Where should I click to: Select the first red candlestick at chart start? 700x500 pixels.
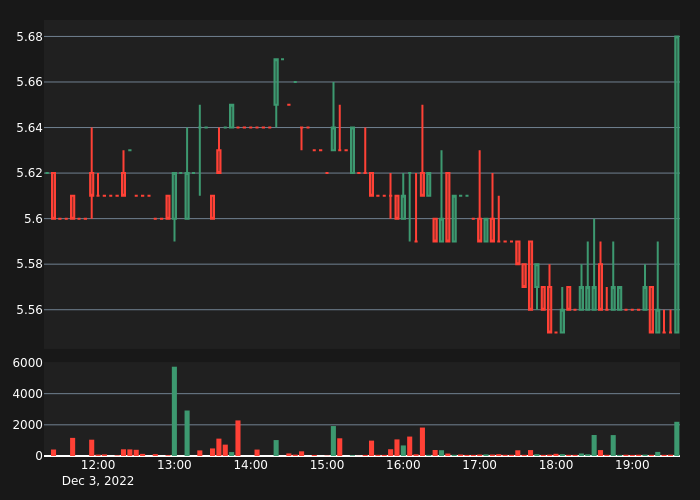54,196
